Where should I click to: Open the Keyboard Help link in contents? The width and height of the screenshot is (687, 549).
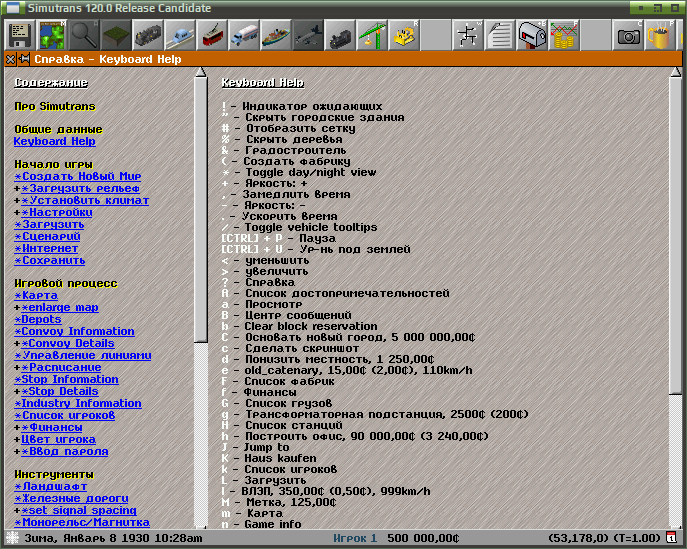tap(54, 141)
